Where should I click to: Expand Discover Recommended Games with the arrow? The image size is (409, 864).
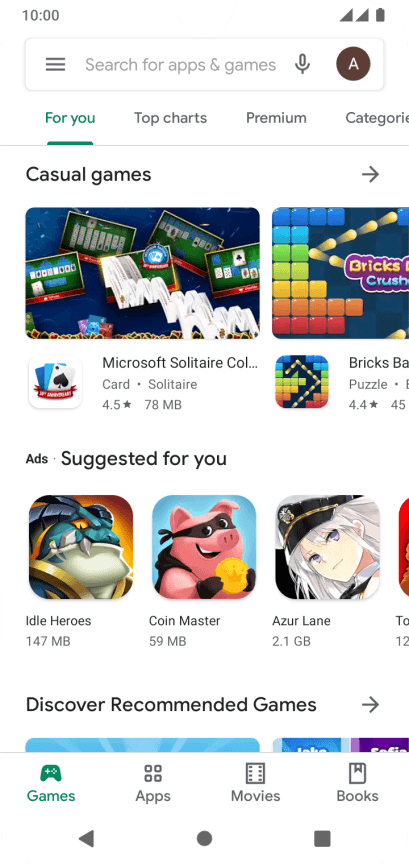pyautogui.click(x=370, y=704)
